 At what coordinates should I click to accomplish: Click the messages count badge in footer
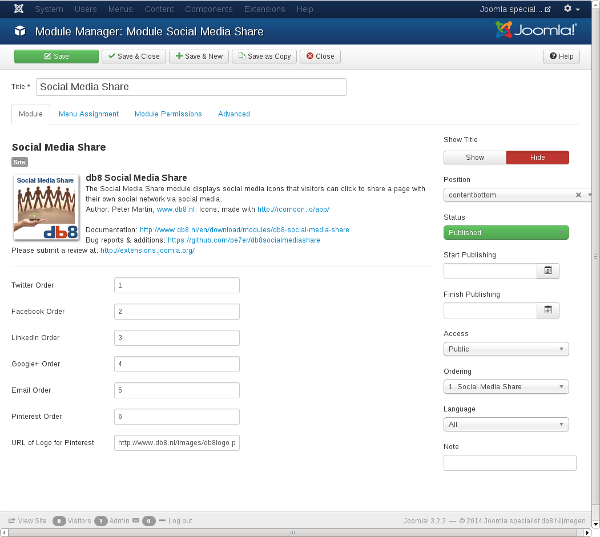click(148, 521)
